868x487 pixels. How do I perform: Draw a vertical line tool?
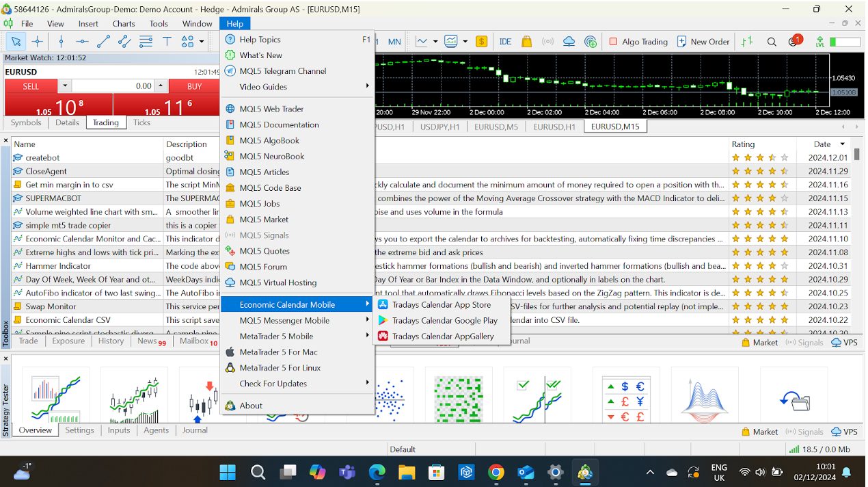point(61,42)
